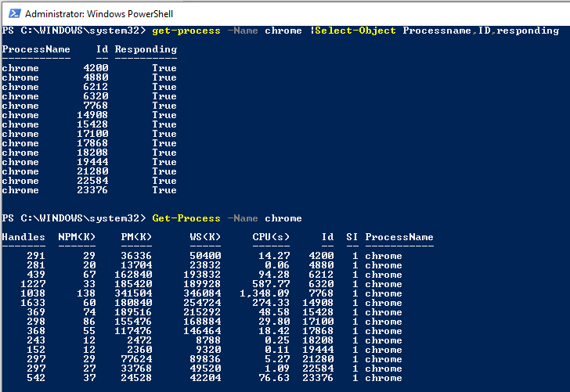570x392 pixels.
Task: Click 'ProcessName' header in second table
Action: 399,237
